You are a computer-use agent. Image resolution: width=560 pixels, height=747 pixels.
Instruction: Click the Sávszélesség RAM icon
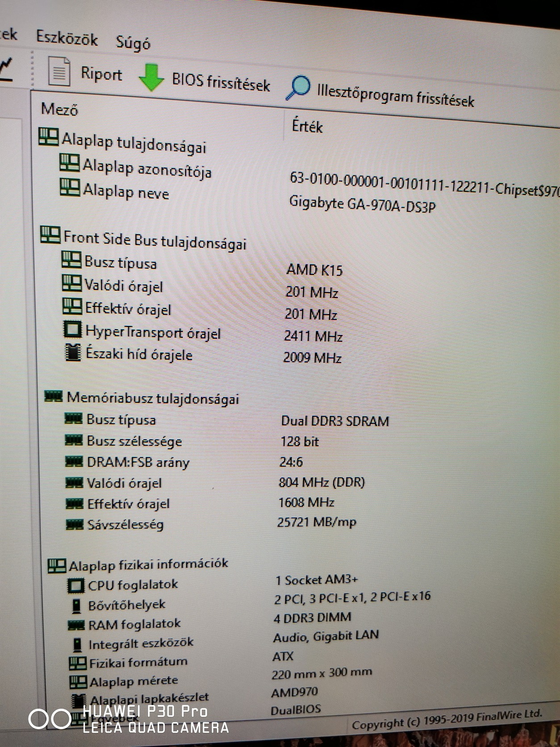(x=75, y=524)
